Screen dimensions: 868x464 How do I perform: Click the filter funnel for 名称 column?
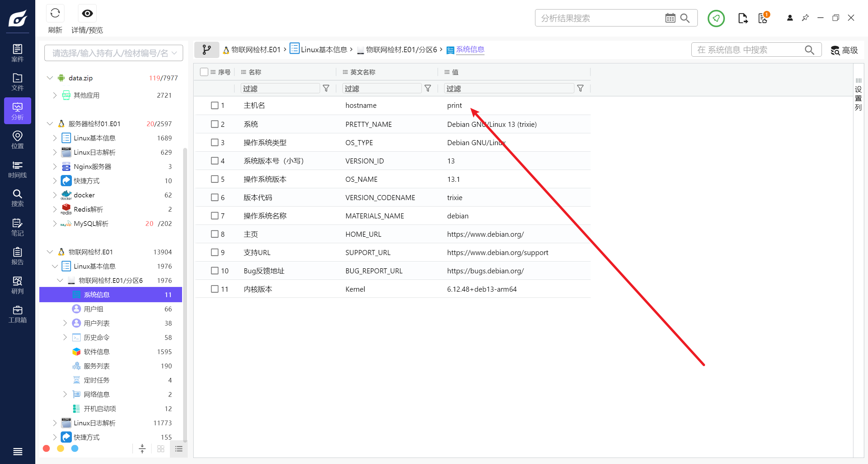326,89
